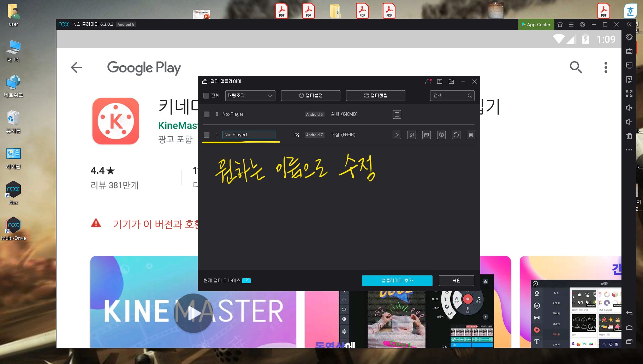Click the export icon in multi-player title bar
The height and width of the screenshot is (364, 643).
(451, 82)
